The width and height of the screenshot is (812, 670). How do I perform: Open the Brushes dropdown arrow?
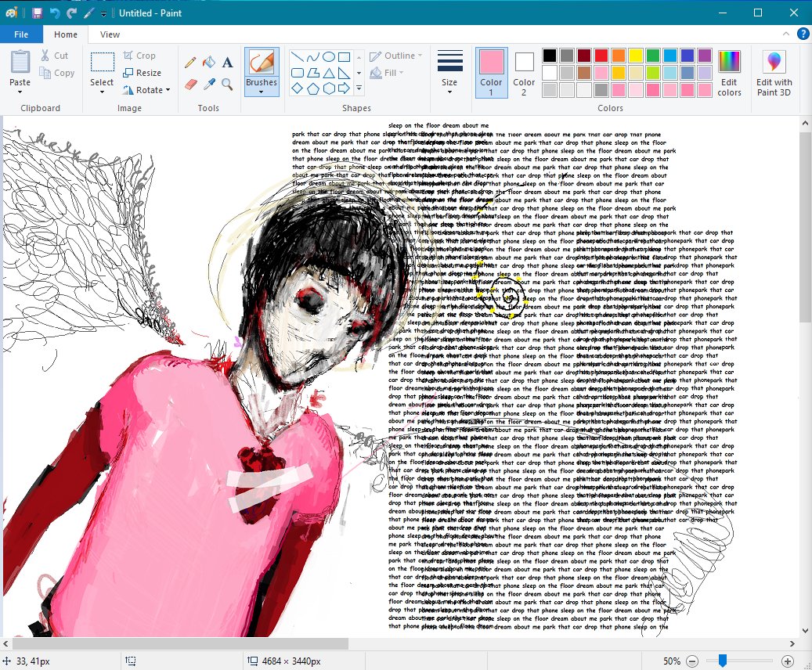click(x=261, y=92)
